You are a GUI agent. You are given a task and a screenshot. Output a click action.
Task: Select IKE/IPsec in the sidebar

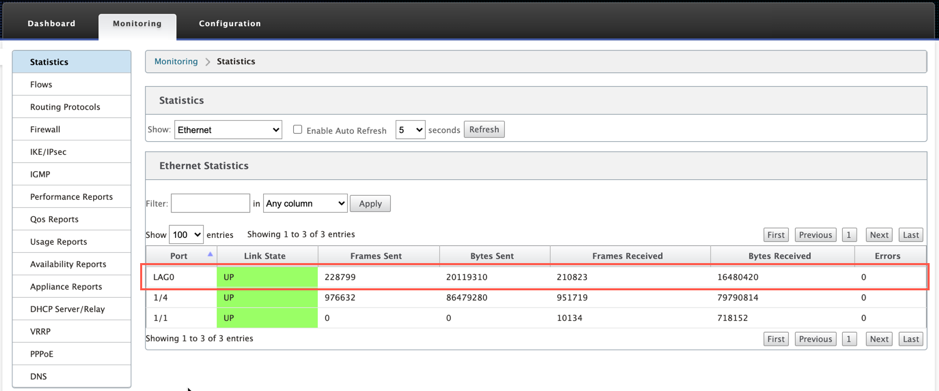(72, 152)
